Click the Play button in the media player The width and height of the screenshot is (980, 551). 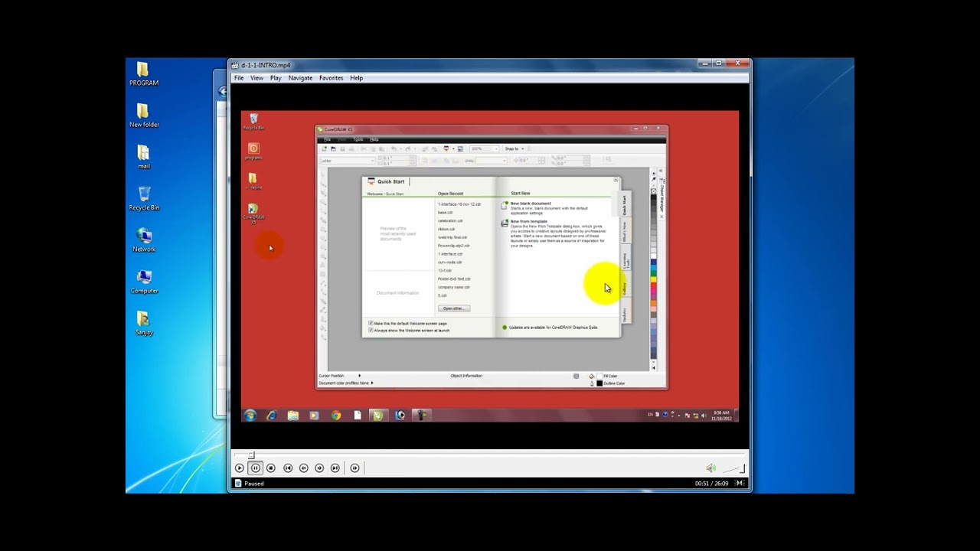point(240,468)
